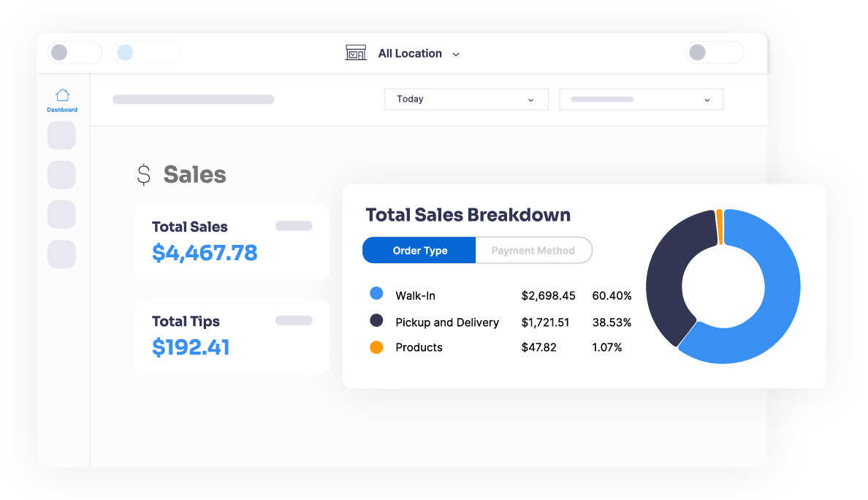Switch to the Payment Method tab
This screenshot has height=500, width=868.
533,251
